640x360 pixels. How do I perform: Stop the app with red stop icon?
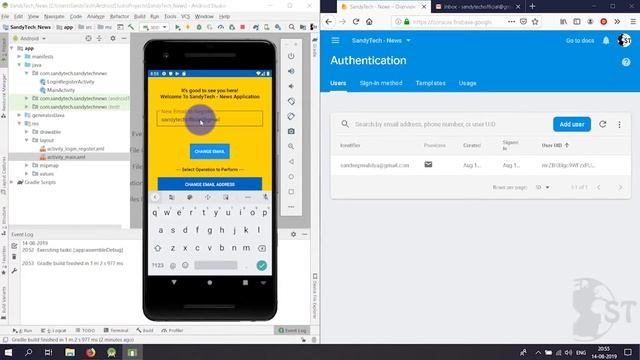[x=242, y=27]
